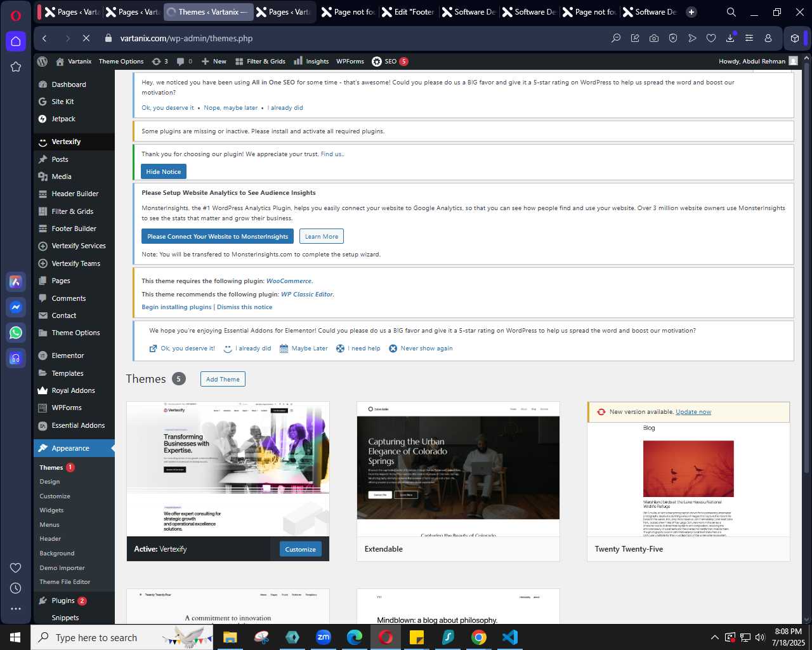Open Zoom from Windows taskbar
The width and height of the screenshot is (812, 650).
tap(324, 637)
